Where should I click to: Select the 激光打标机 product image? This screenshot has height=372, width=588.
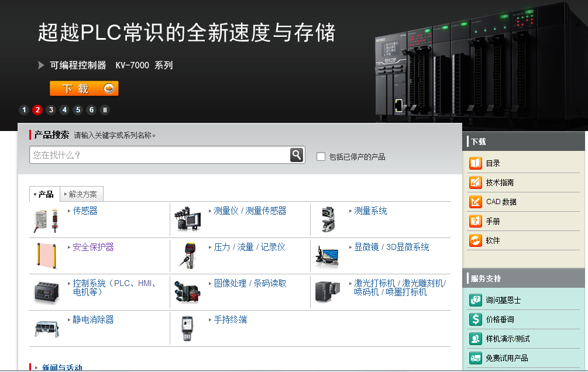click(x=327, y=291)
